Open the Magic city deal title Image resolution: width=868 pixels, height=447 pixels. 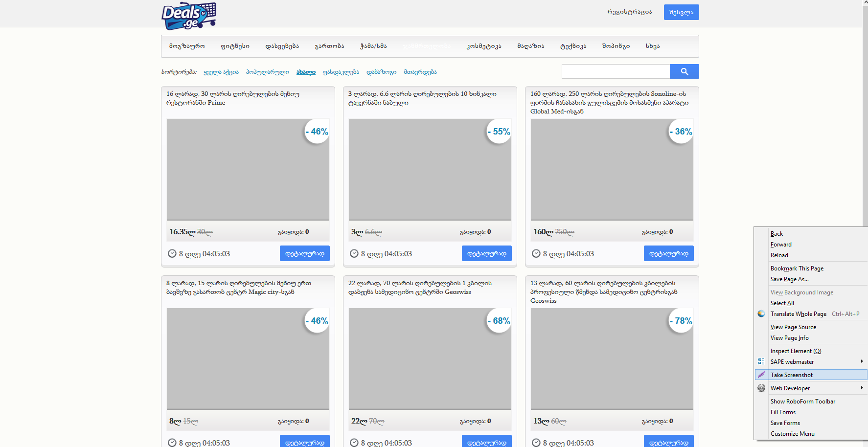click(239, 288)
